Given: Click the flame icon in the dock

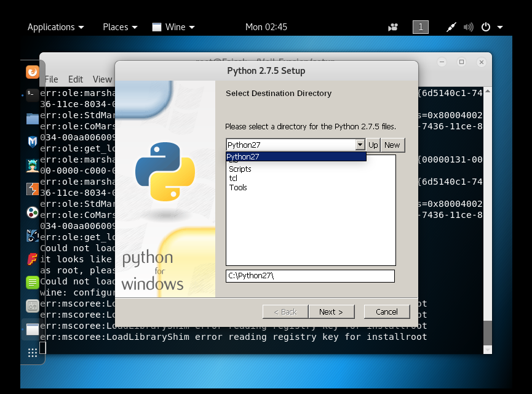Looking at the screenshot, I should pyautogui.click(x=31, y=259).
